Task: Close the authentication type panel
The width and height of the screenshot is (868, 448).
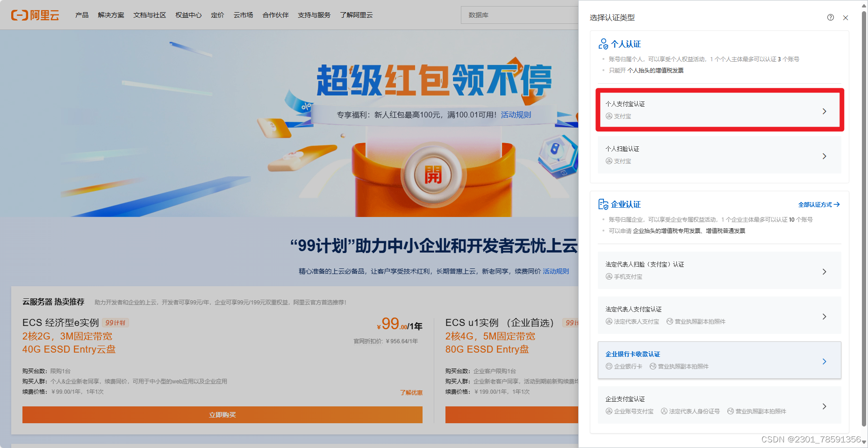Action: point(845,18)
